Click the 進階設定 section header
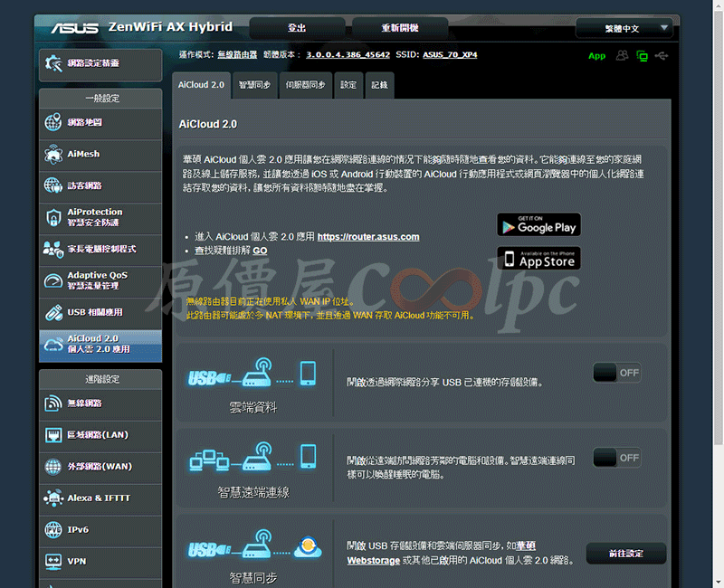 [101, 379]
